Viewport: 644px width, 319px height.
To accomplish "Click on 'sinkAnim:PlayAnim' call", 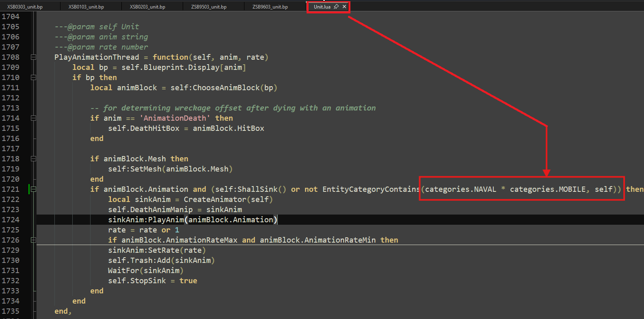I will click(x=146, y=220).
